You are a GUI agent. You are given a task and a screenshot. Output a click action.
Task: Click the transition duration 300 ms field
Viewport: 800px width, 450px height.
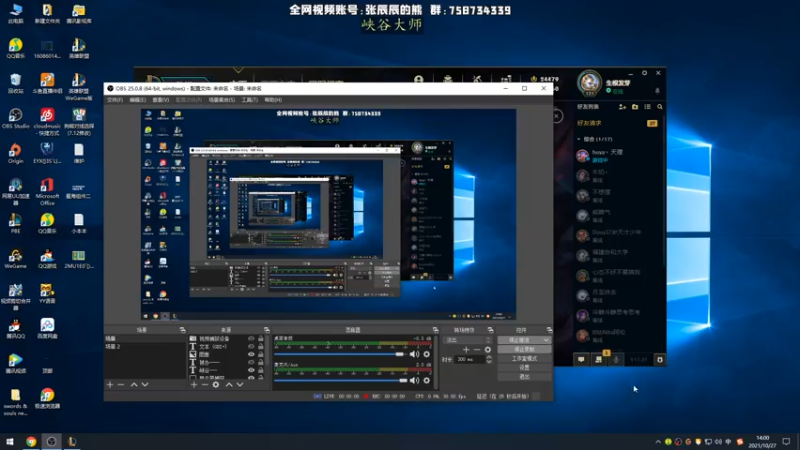(470, 359)
